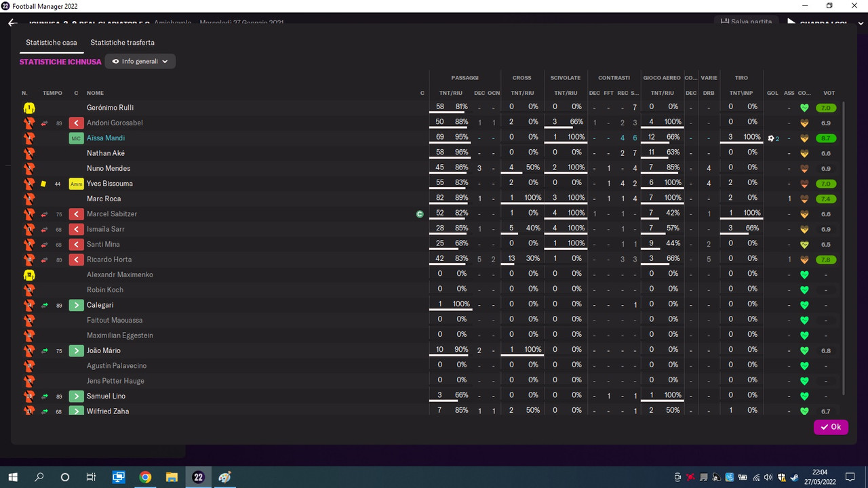
Task: Click the CONTRASTI column group header
Action: pyautogui.click(x=614, y=78)
